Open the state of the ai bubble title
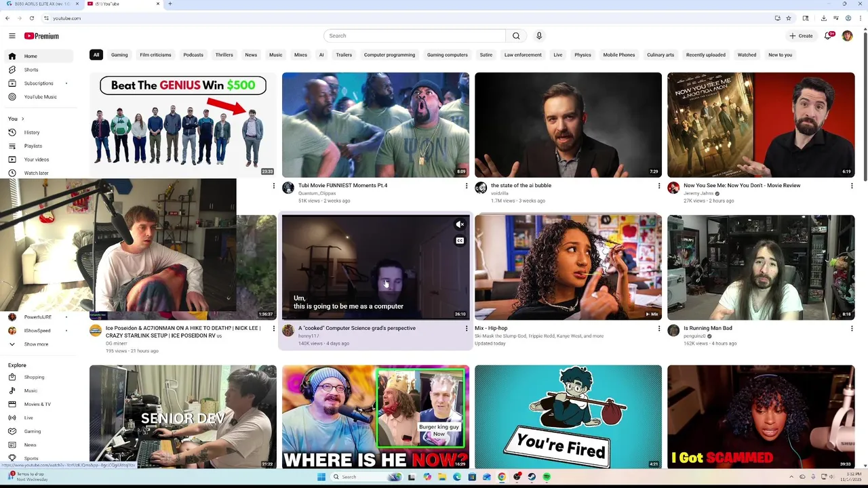This screenshot has height=488, width=868. 521,186
